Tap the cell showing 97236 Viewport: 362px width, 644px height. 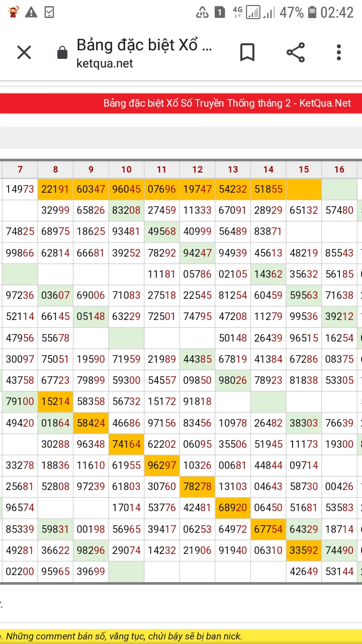coord(20,295)
